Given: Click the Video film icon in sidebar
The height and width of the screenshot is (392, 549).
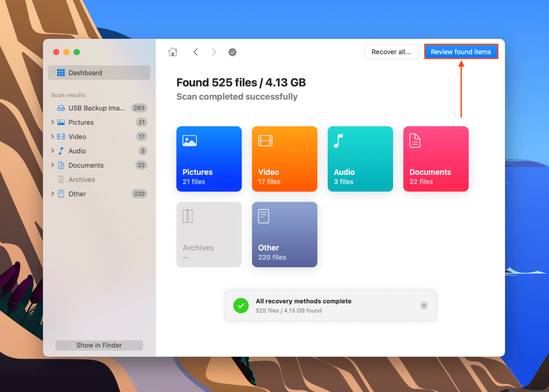Looking at the screenshot, I should coord(61,136).
